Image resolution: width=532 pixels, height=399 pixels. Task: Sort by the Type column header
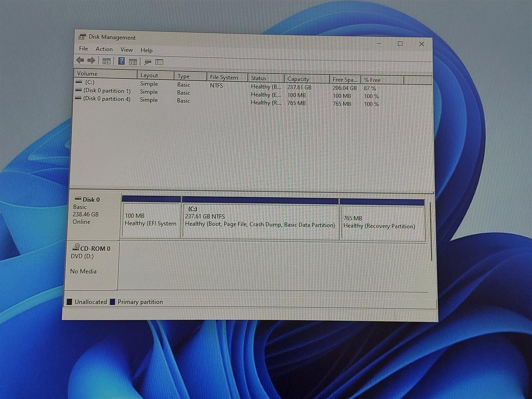click(191, 76)
